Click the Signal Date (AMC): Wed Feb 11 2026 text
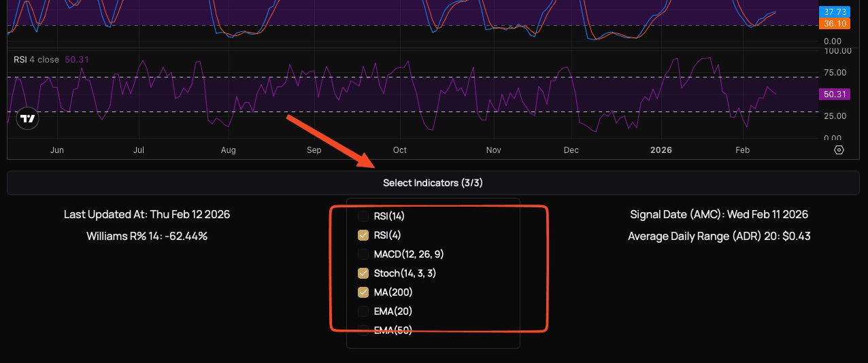This screenshot has height=363, width=868. coord(719,215)
